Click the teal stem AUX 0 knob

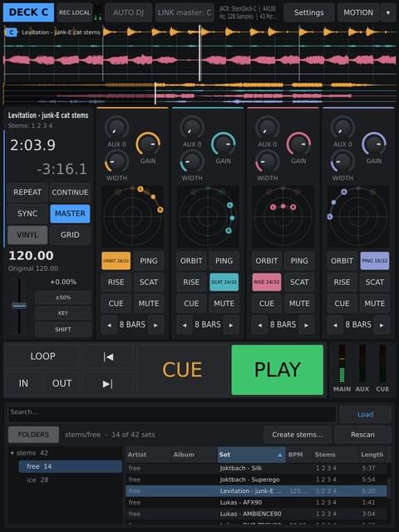click(192, 128)
